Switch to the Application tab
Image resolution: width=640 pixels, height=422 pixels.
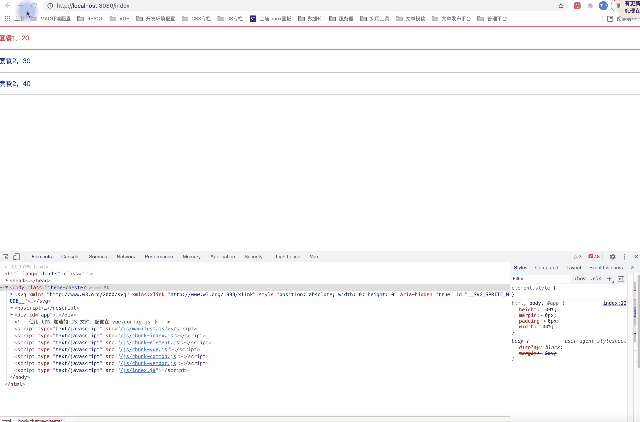[223, 257]
